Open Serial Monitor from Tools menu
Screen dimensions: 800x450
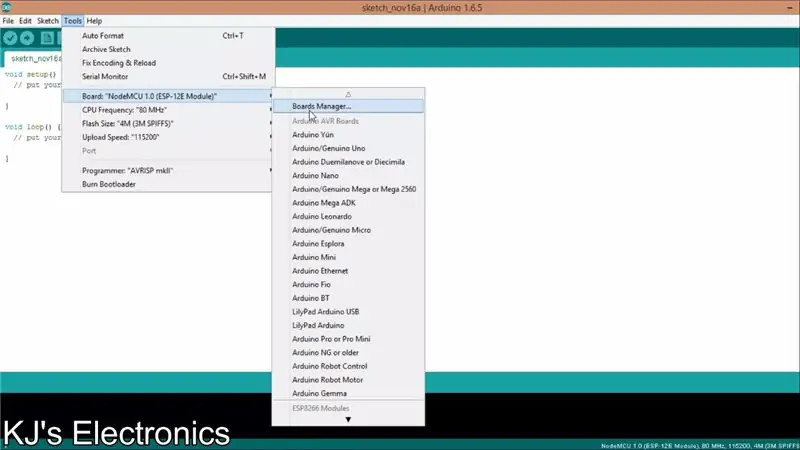click(168, 77)
